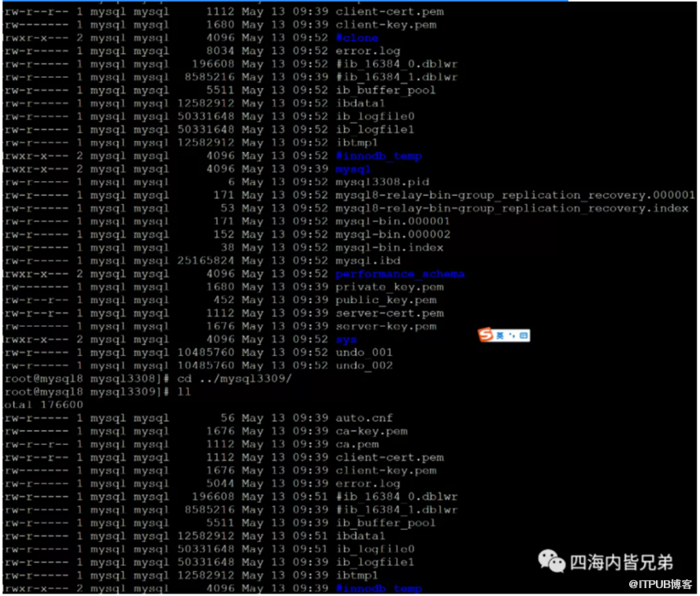Image resolution: width=700 pixels, height=596 pixels.
Task: Click the undo_002 file name
Action: coord(364,365)
